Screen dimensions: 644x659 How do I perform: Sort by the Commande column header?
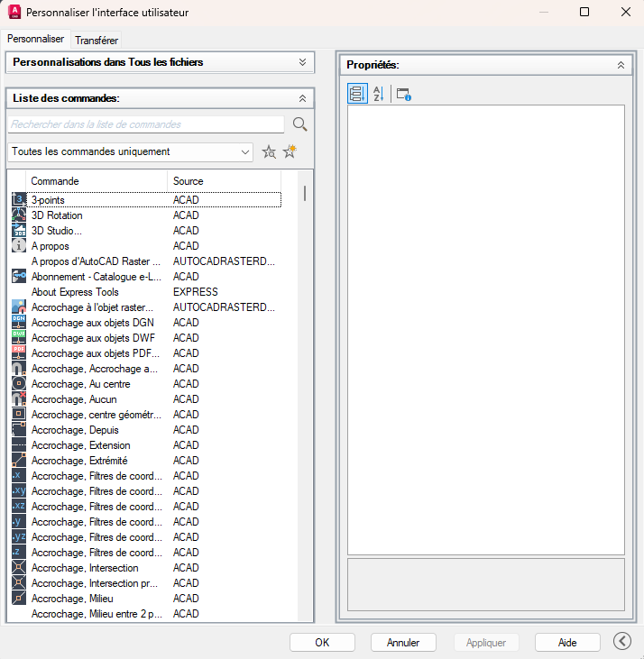(x=97, y=181)
